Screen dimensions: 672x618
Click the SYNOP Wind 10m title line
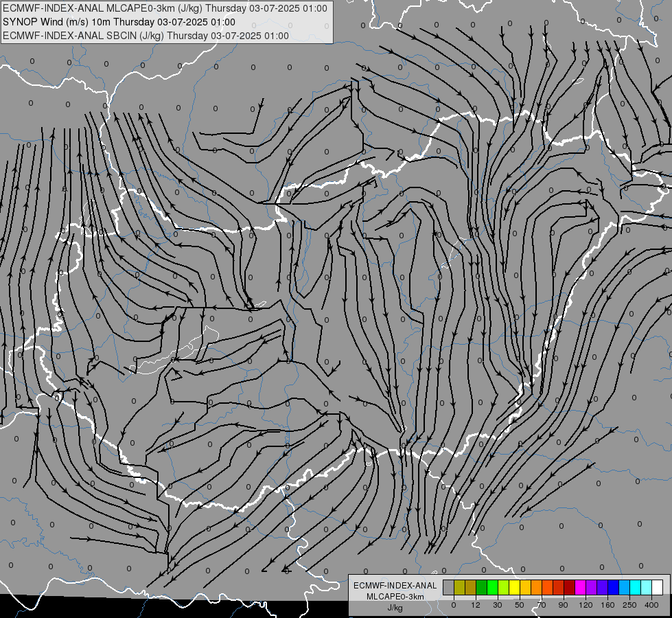click(x=119, y=22)
